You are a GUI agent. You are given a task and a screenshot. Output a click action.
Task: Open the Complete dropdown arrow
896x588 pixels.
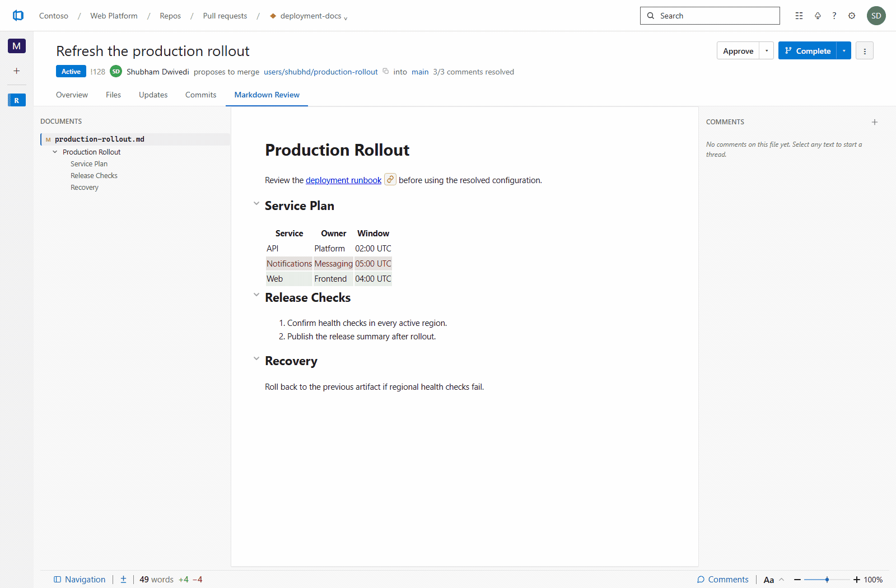tap(844, 51)
